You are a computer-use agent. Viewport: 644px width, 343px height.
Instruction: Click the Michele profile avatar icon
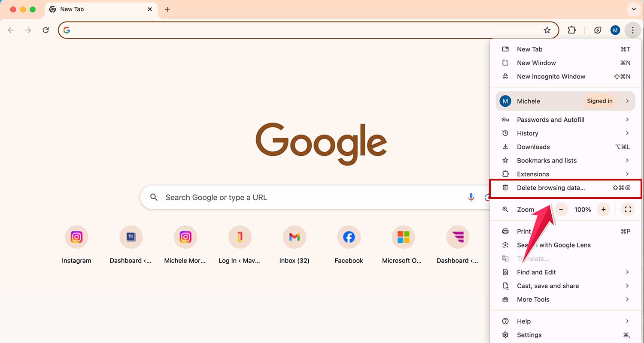click(x=615, y=30)
